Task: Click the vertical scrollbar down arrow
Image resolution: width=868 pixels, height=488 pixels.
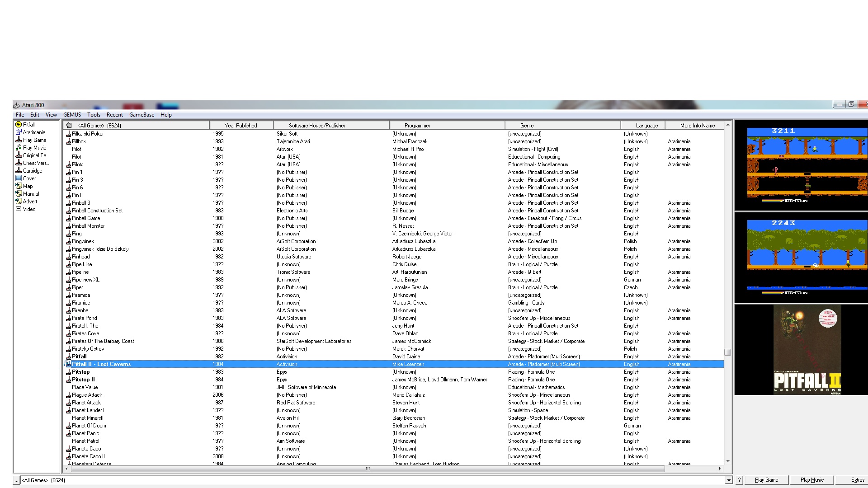Action: (x=728, y=461)
